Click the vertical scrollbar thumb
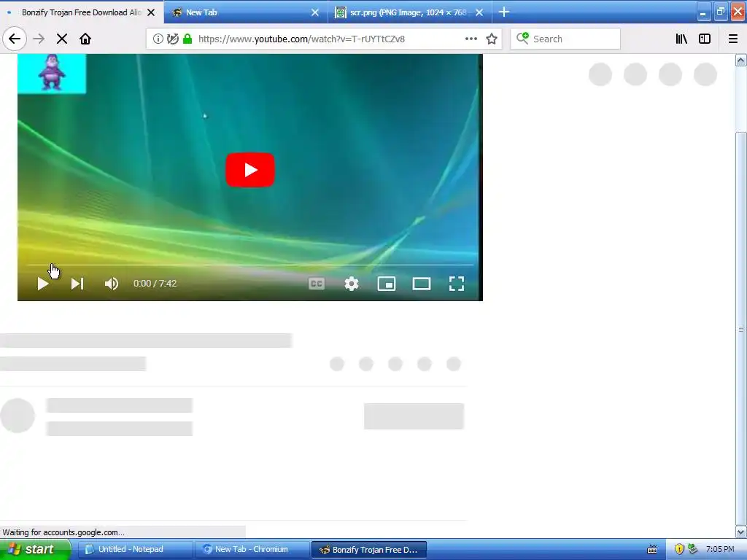Screen dimensions: 747x560 (741, 329)
